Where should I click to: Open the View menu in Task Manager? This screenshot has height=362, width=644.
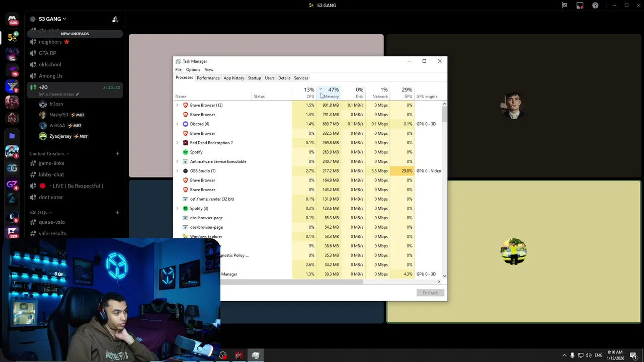click(x=209, y=70)
